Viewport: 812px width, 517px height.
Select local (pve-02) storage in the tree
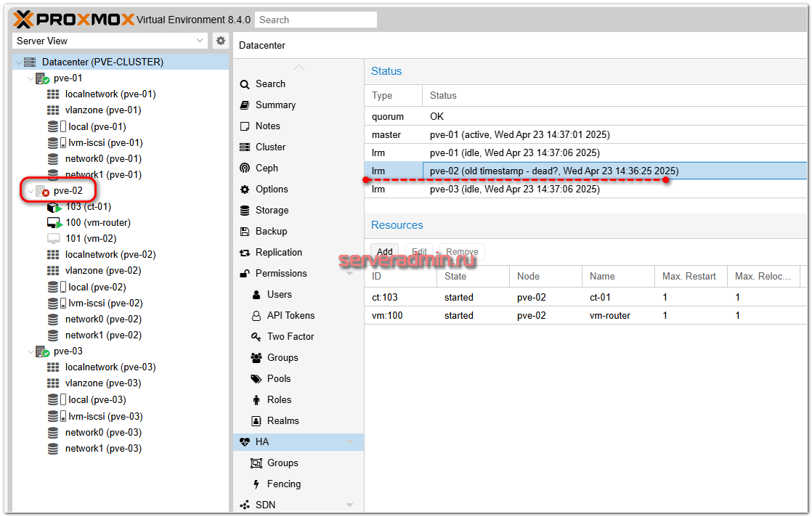[97, 288]
